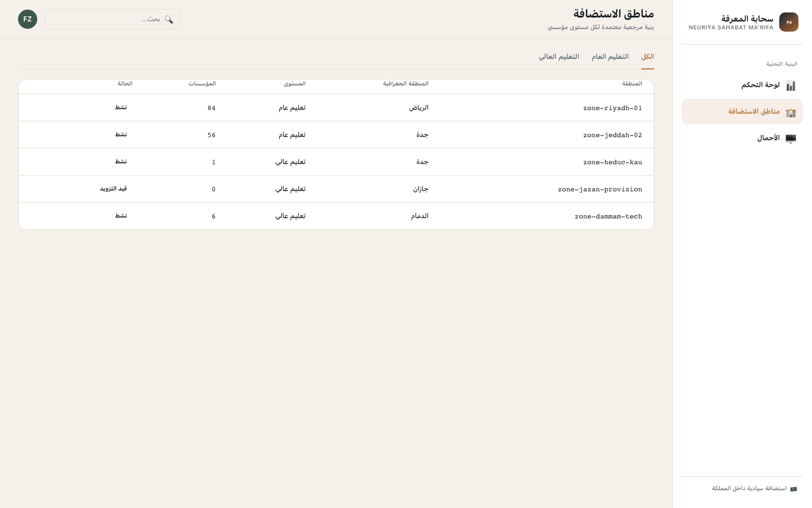Click نشط status in zone-dammam-tech row
The width and height of the screenshot is (812, 508).
[121, 216]
